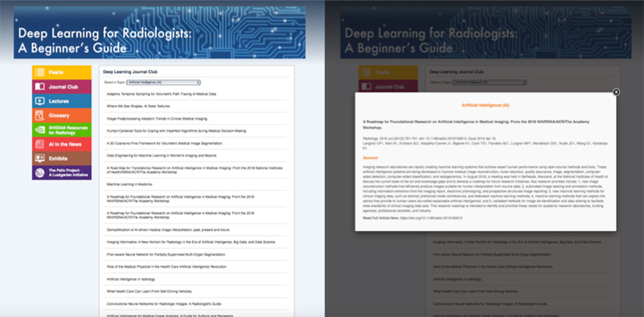Click the Journal Club book icon in left page

(x=39, y=87)
